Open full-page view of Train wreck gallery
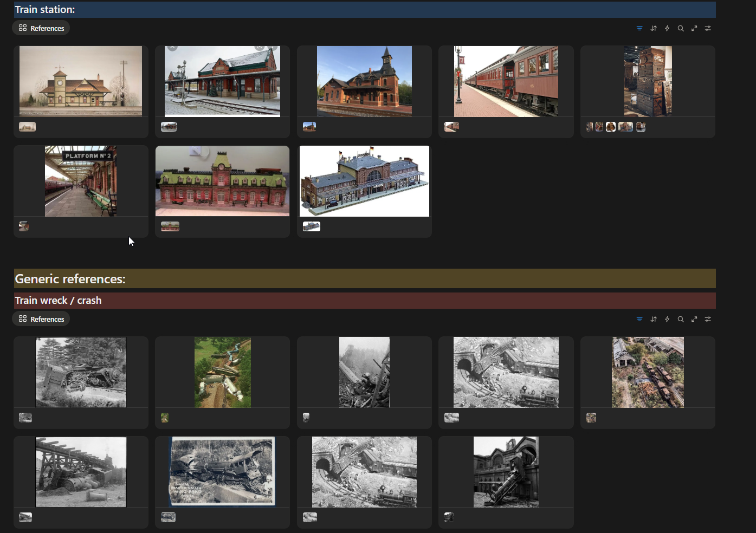The image size is (756, 533). [694, 319]
